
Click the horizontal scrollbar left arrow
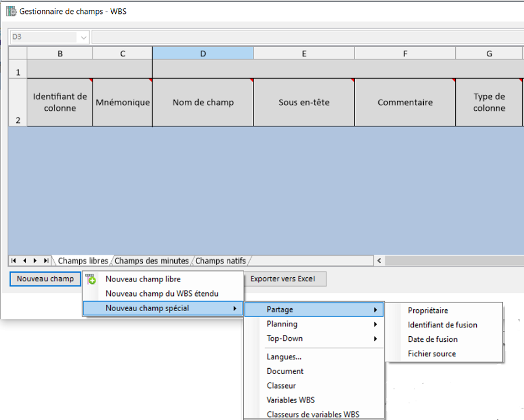pos(379,261)
